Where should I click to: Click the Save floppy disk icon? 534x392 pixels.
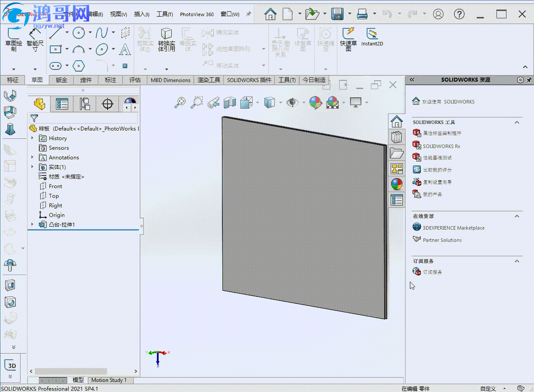coord(337,14)
